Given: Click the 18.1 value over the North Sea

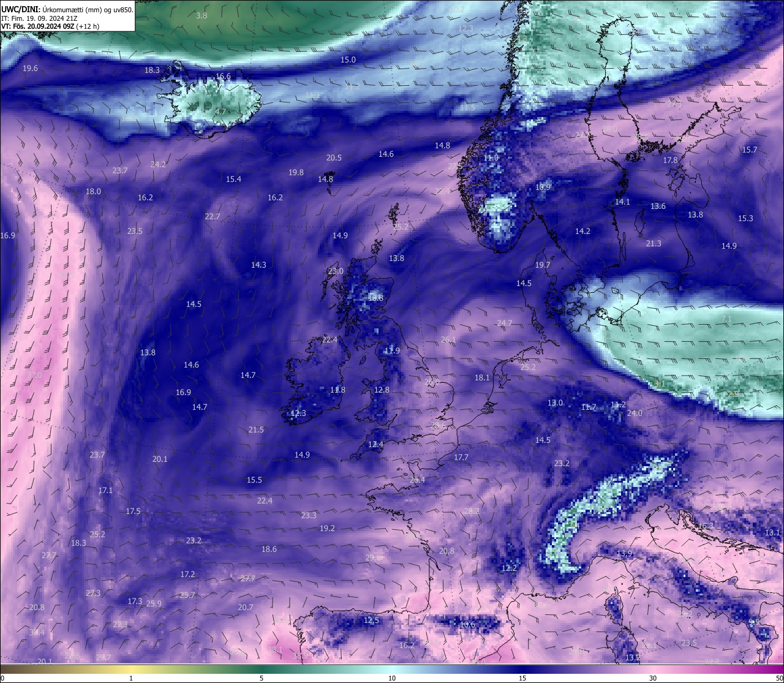Looking at the screenshot, I should point(482,377).
